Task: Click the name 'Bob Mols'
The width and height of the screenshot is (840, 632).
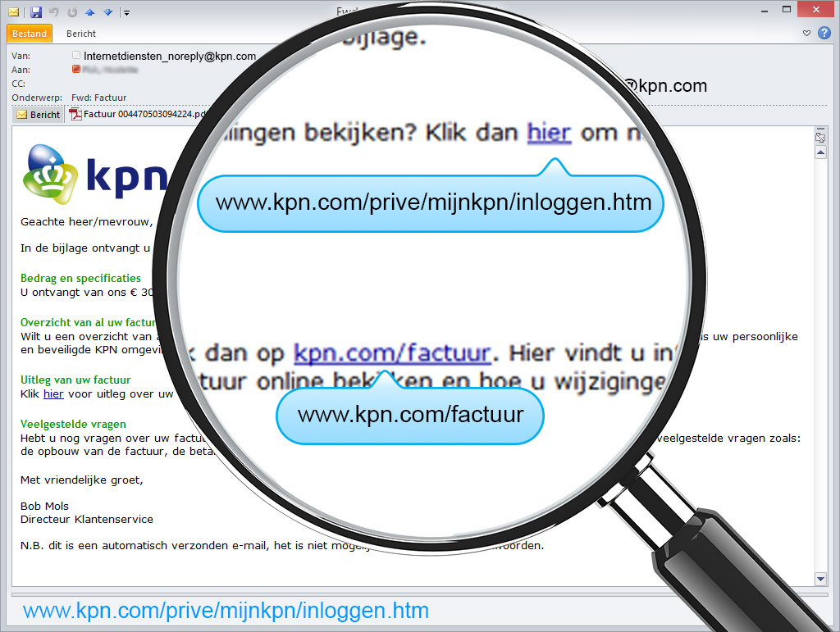Action: [44, 506]
